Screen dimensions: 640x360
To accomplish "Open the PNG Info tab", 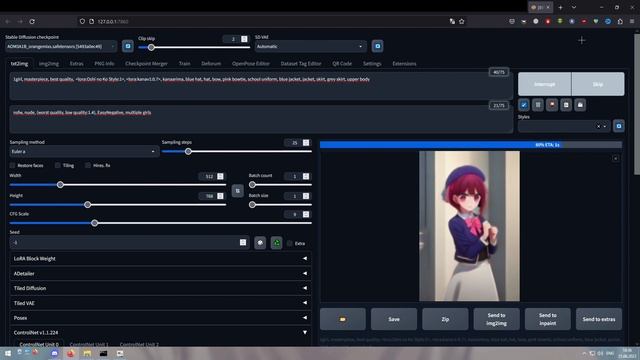I will 104,64.
